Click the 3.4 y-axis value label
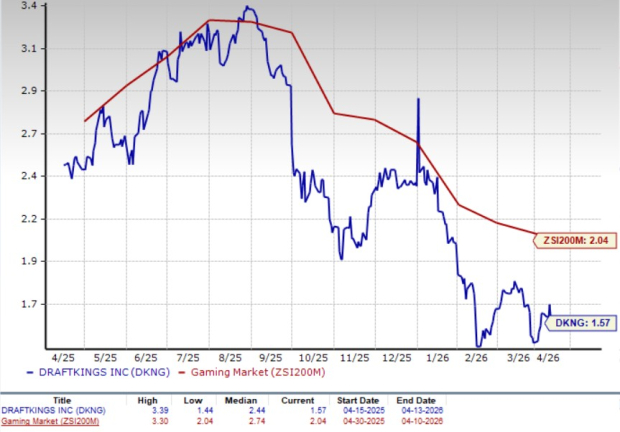620x432 pixels. (30, 6)
